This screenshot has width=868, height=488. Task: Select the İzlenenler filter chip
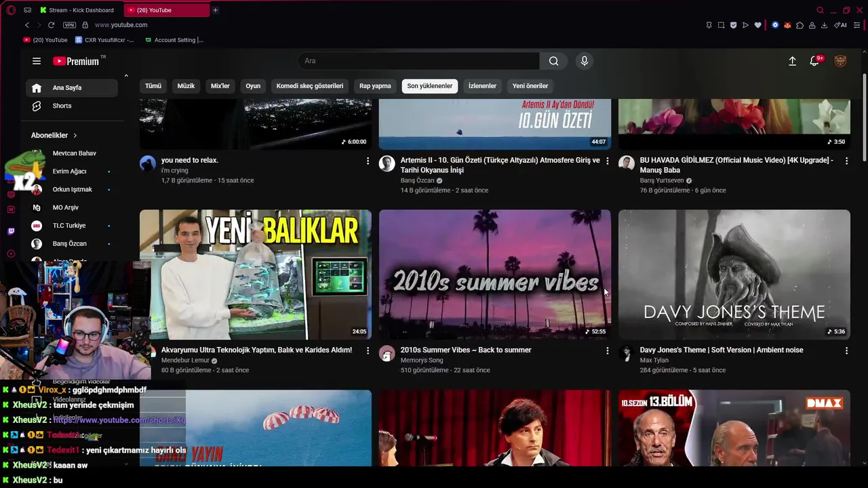483,86
